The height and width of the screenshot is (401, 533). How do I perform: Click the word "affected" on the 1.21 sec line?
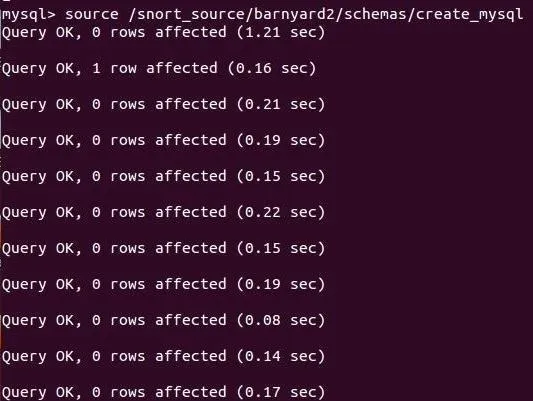(x=191, y=32)
